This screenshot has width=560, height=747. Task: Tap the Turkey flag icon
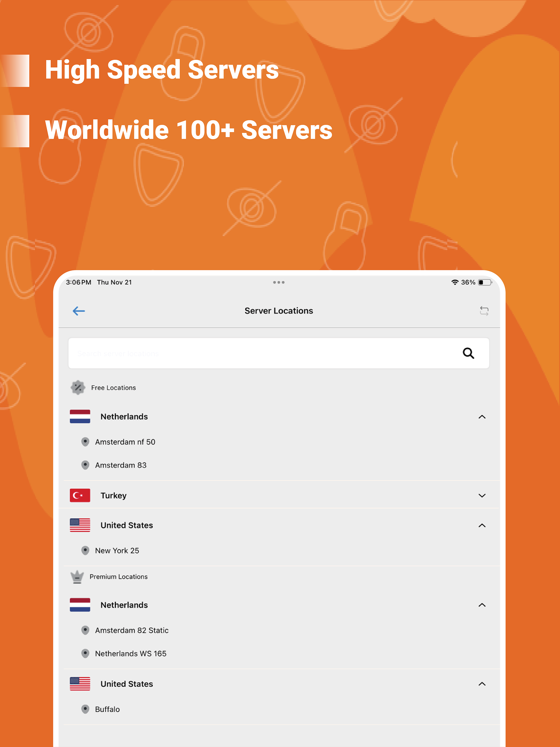coord(80,495)
